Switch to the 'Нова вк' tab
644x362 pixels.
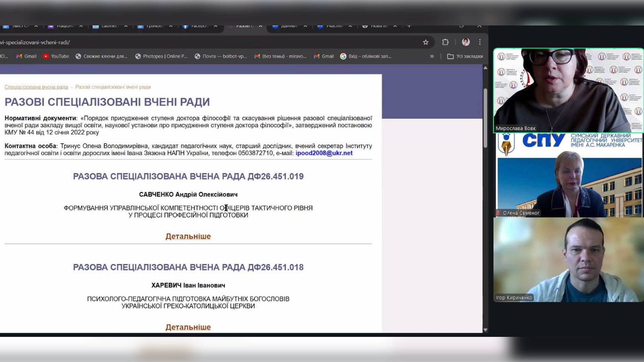point(377,26)
